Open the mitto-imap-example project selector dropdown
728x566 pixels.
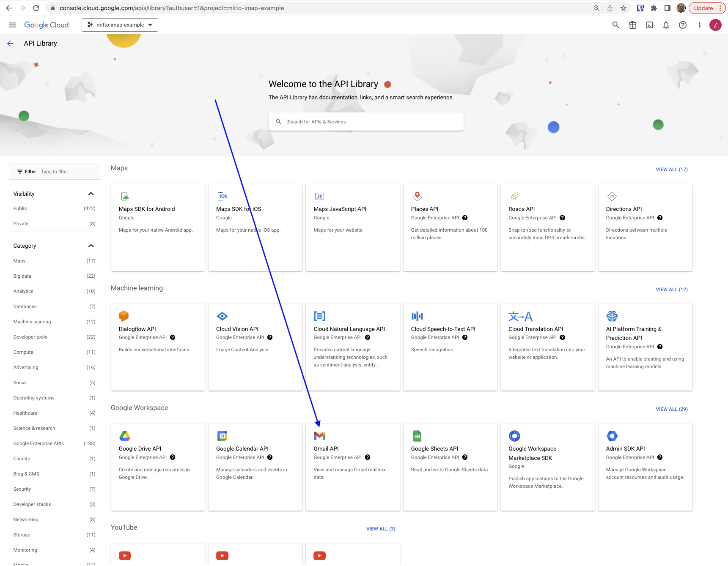[x=120, y=25]
